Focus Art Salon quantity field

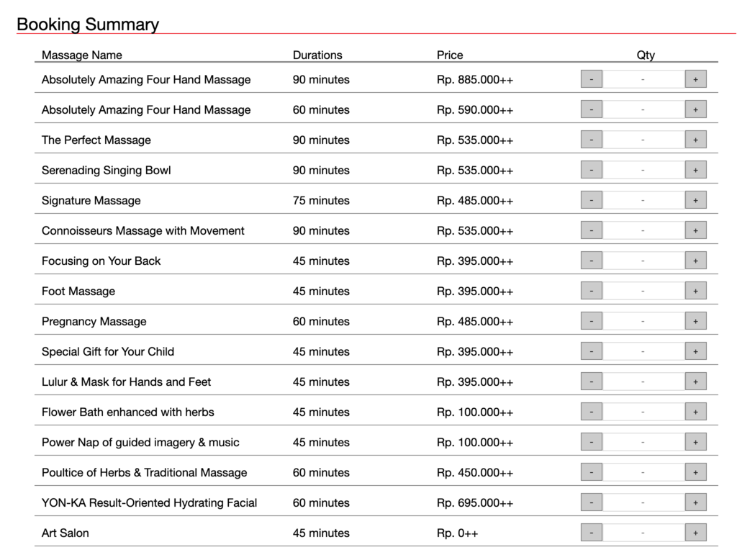[643, 533]
